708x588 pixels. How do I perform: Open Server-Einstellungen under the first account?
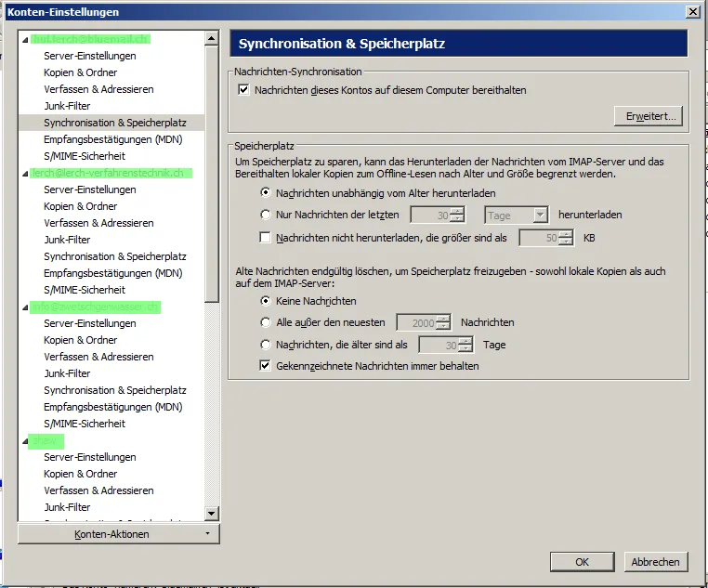(x=90, y=56)
